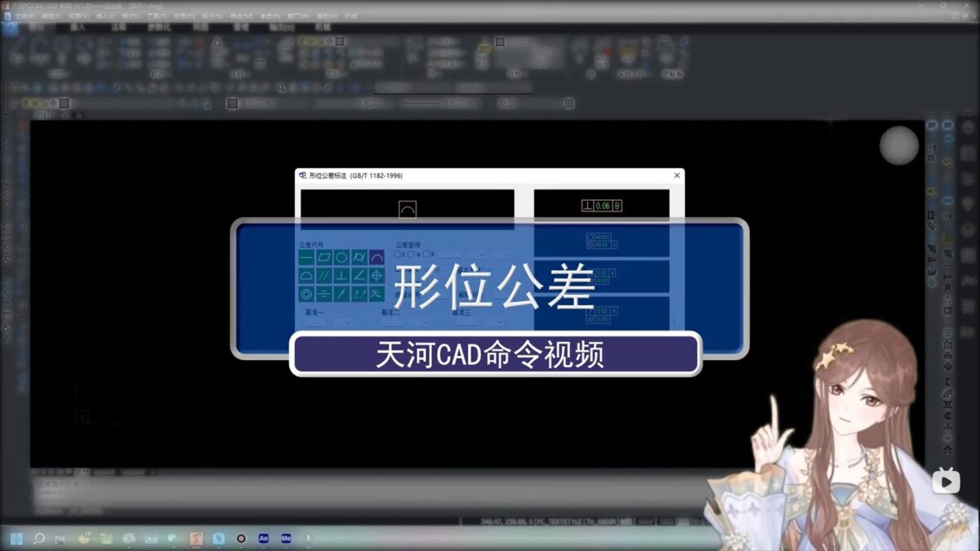Select the angularity angle symbol
This screenshot has width=980, height=551.
pyautogui.click(x=359, y=275)
